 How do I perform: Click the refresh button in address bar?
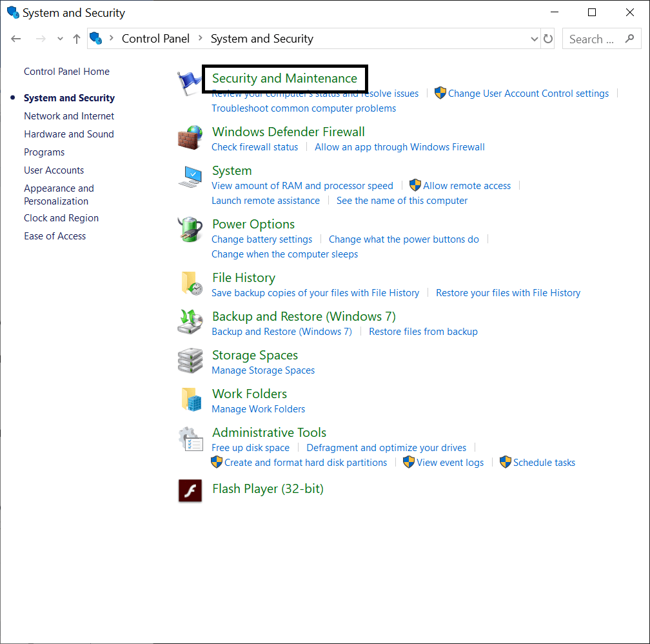click(548, 39)
